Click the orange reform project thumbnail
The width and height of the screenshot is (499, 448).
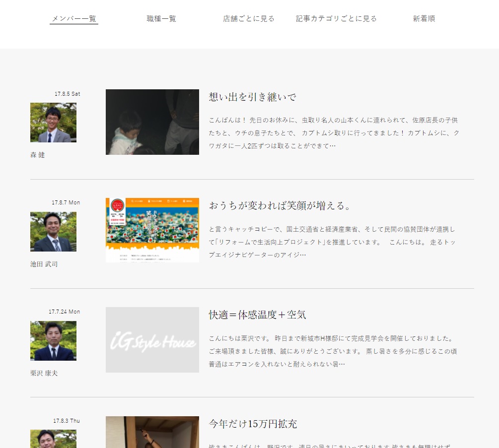click(152, 230)
